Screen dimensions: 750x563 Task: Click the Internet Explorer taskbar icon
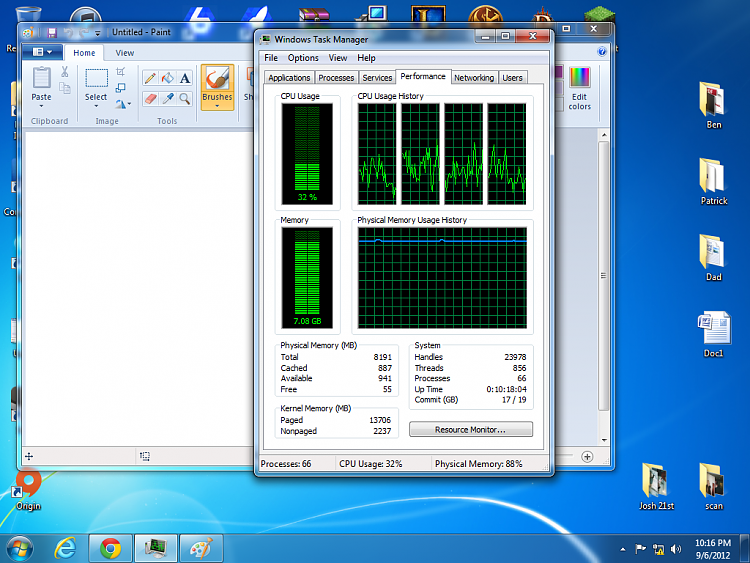[66, 548]
